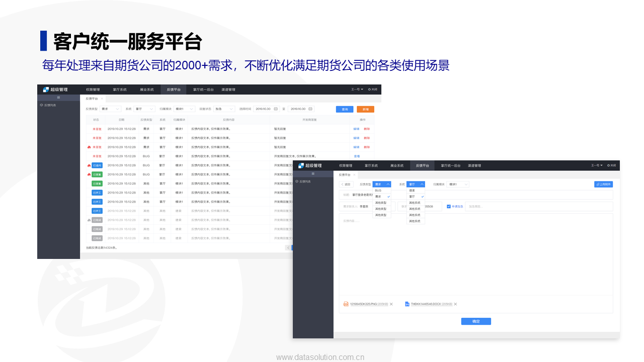
Task: Click the calendar icon in the start date field
Action: (276, 109)
